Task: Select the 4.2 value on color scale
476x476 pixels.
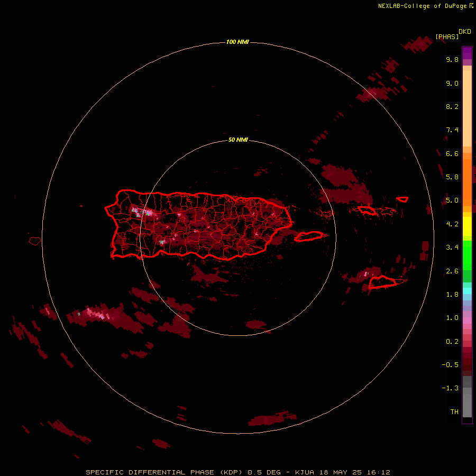Action: 452,224
